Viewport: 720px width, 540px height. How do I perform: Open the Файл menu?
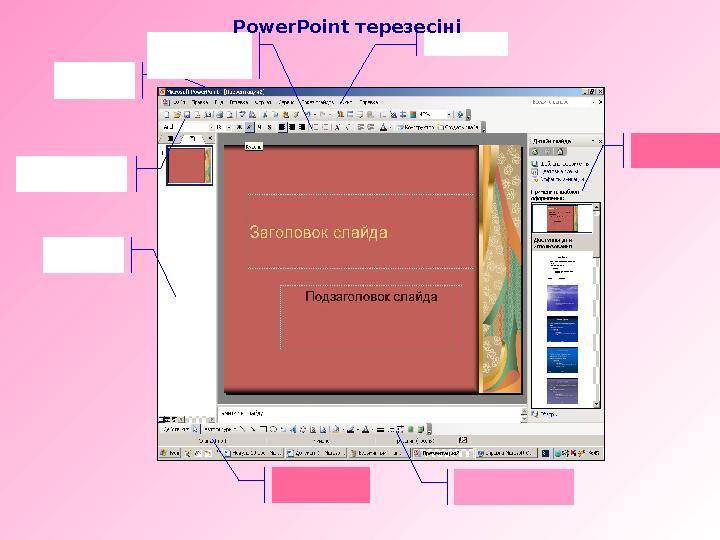[179, 102]
